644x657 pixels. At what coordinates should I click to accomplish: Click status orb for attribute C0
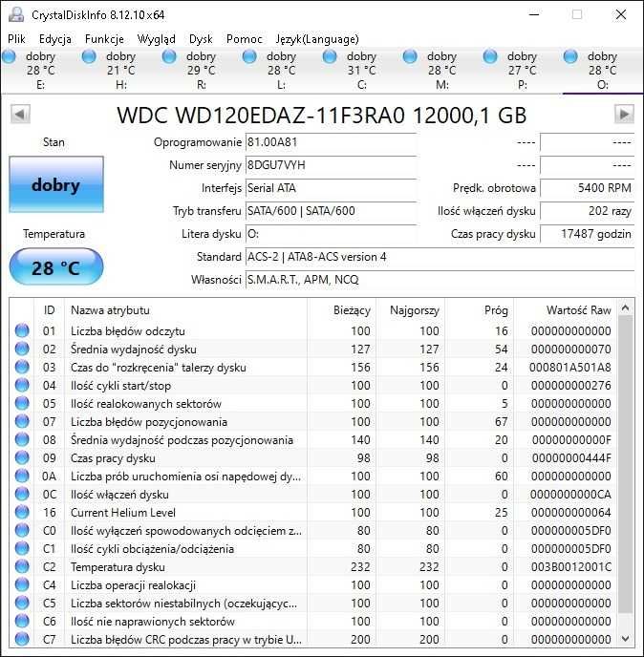click(x=22, y=530)
